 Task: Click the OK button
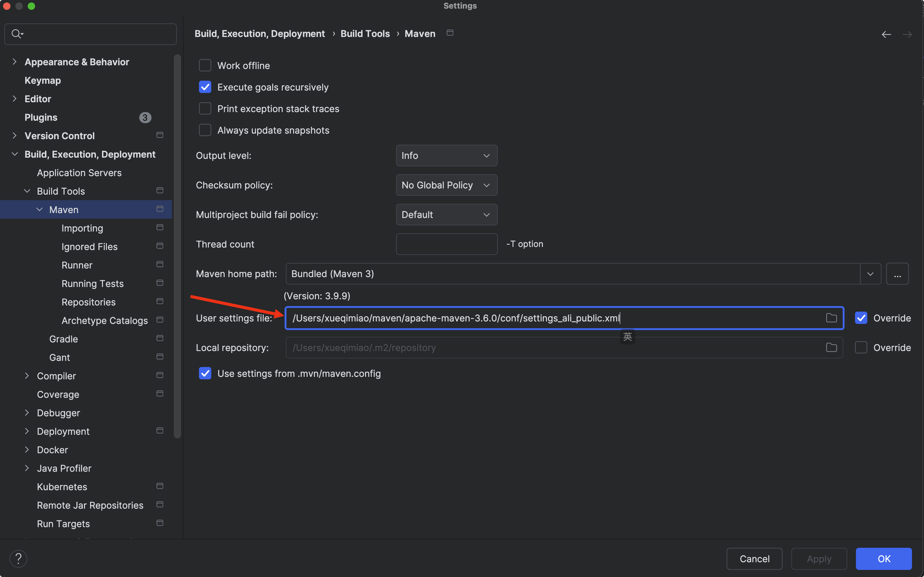[x=884, y=559]
